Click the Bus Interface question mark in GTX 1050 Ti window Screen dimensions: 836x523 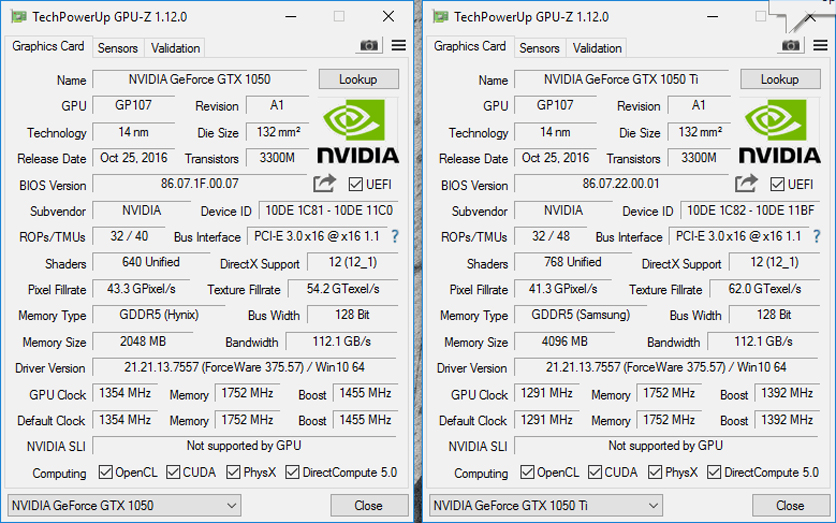pyautogui.click(x=817, y=236)
